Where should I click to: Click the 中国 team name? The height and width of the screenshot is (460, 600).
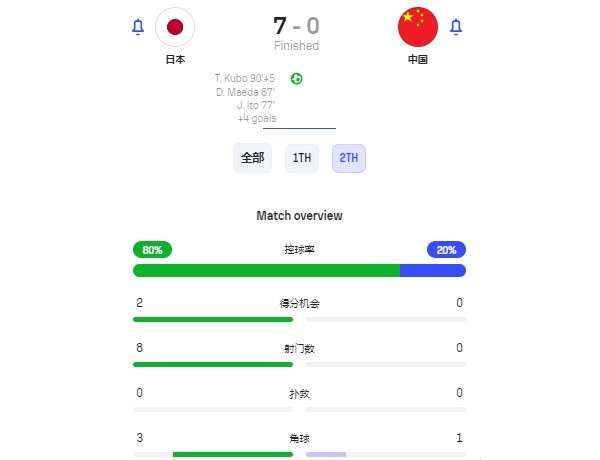[417, 60]
